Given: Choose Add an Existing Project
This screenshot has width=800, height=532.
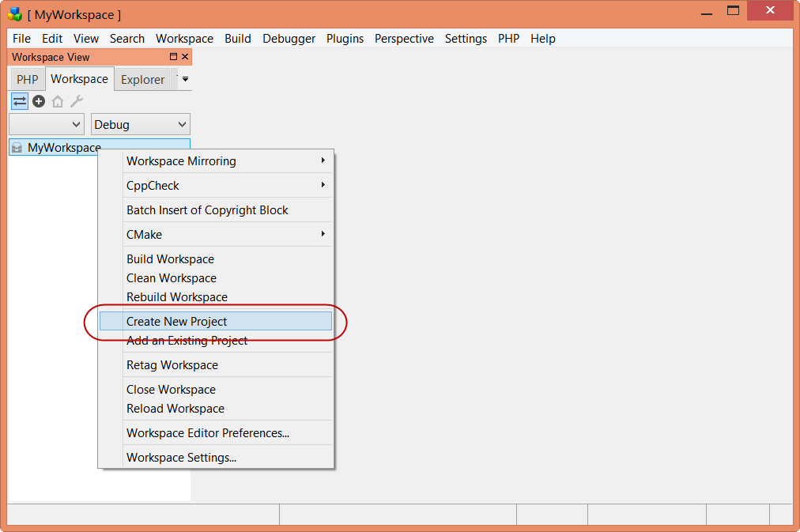Looking at the screenshot, I should pos(217,340).
